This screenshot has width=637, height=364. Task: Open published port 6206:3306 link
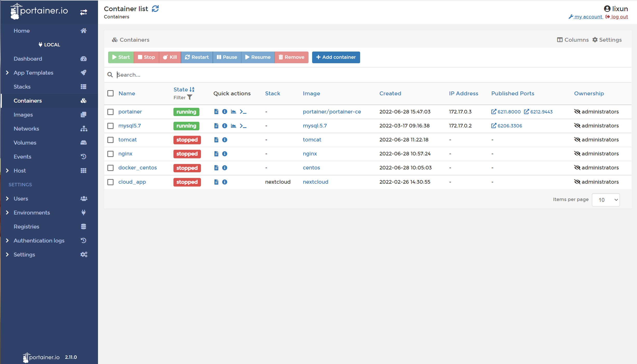(507, 126)
